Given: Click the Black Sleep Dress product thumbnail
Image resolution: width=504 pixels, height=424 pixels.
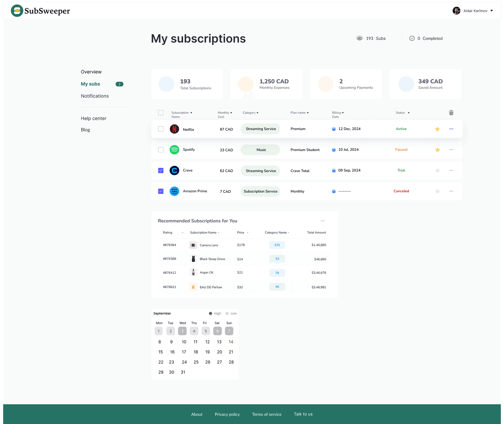Looking at the screenshot, I should point(193,259).
